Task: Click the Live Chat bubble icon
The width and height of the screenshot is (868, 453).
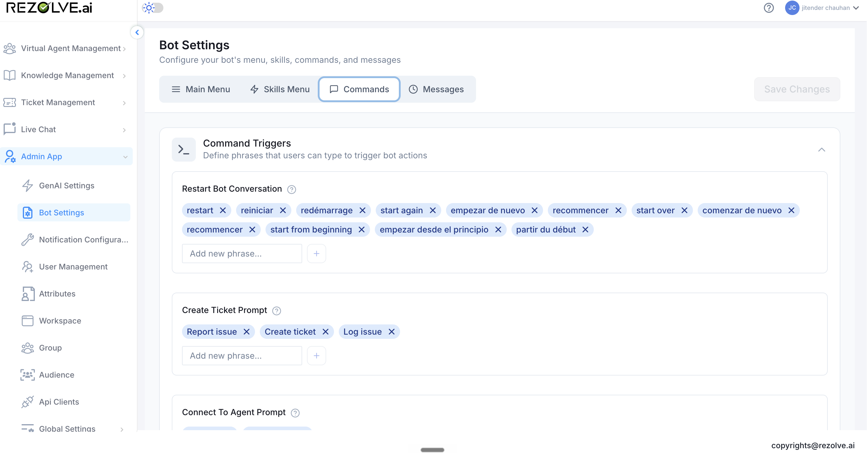Action: tap(9, 129)
